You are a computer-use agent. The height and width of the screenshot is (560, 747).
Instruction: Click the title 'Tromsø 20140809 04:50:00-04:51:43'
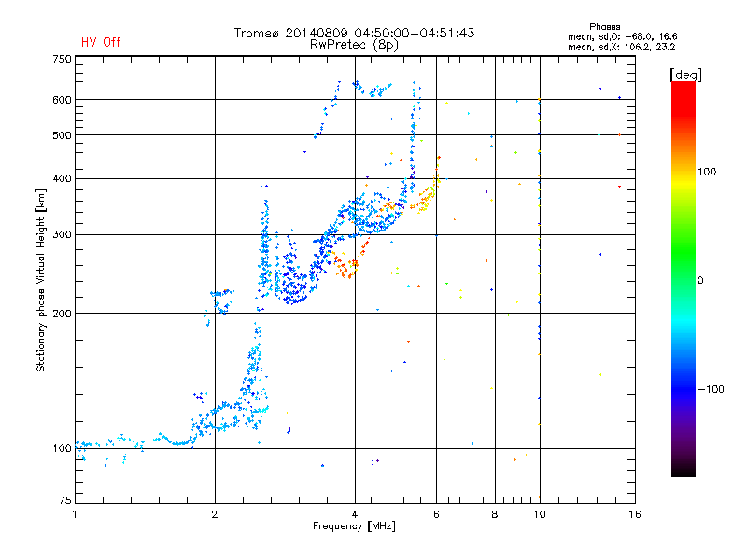point(354,33)
